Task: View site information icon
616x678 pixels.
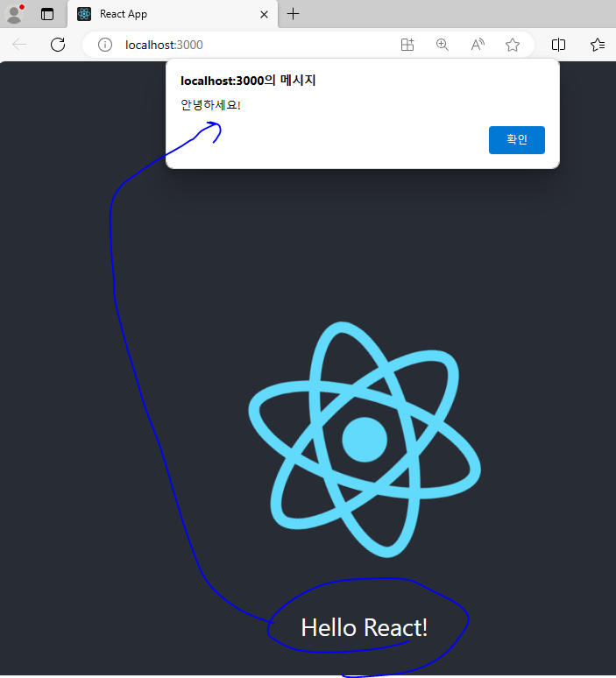Action: tap(104, 45)
